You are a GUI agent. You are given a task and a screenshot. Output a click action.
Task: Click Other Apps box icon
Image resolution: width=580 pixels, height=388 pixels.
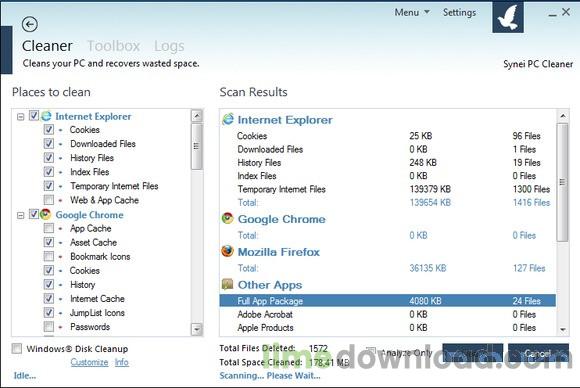point(227,284)
